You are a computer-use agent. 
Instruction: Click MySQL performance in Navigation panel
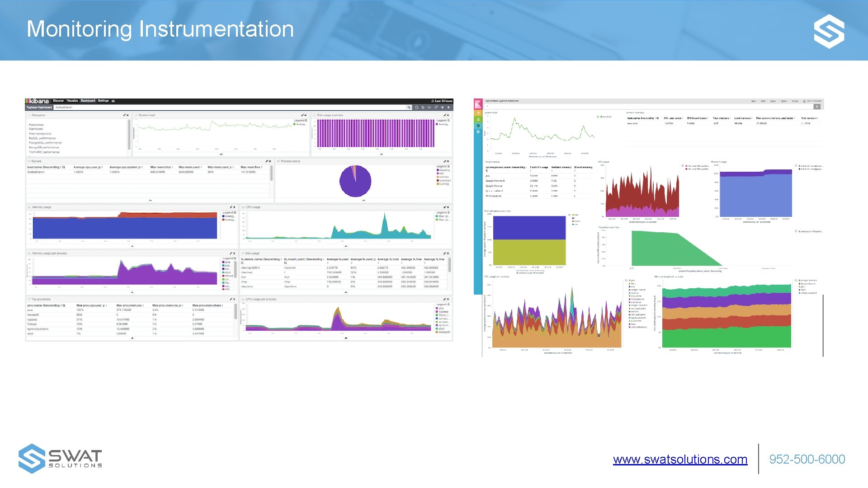point(42,138)
